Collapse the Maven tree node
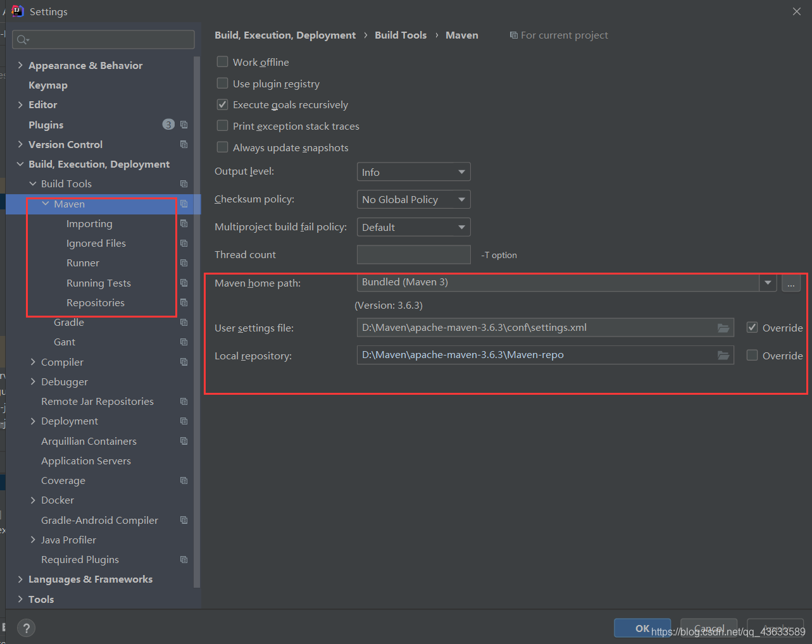The height and width of the screenshot is (644, 812). coord(46,204)
